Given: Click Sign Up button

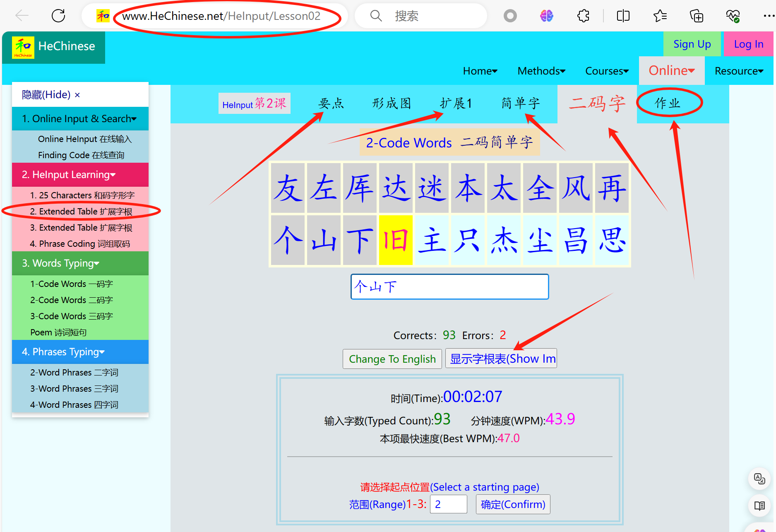Looking at the screenshot, I should pos(692,44).
